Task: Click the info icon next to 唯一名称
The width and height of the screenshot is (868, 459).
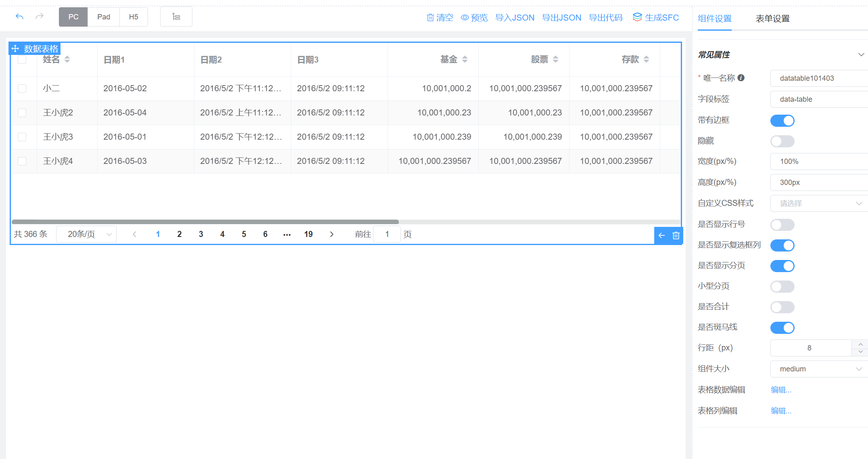Action: click(741, 78)
